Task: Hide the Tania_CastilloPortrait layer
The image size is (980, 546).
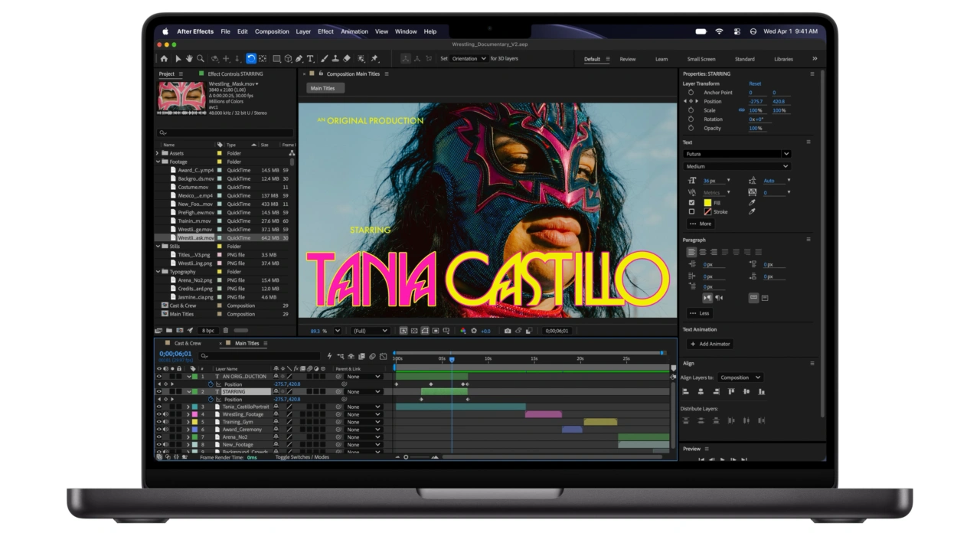Action: tap(159, 407)
